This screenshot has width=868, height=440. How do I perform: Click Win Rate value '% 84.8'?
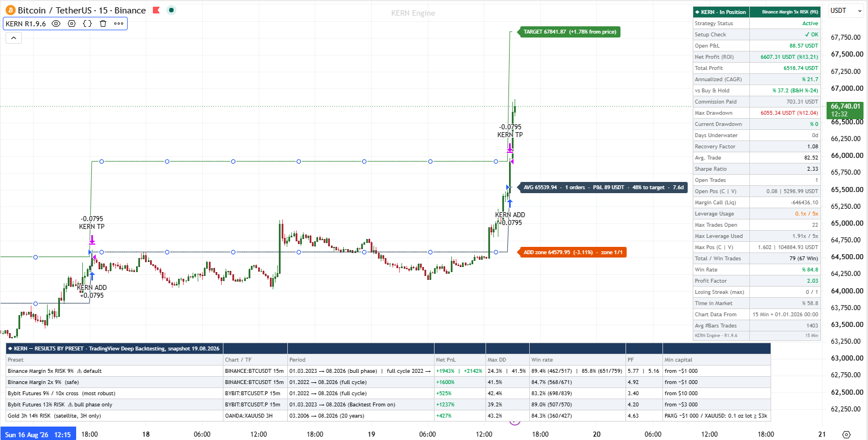[810, 270]
